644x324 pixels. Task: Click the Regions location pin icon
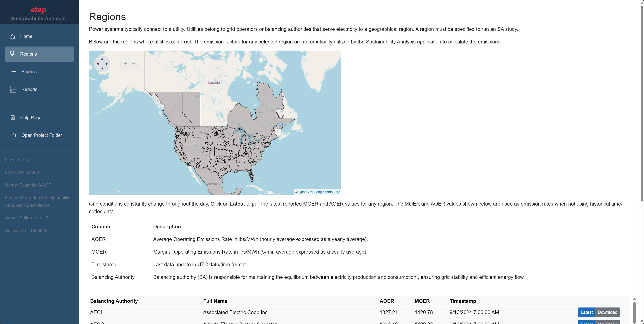tap(12, 54)
